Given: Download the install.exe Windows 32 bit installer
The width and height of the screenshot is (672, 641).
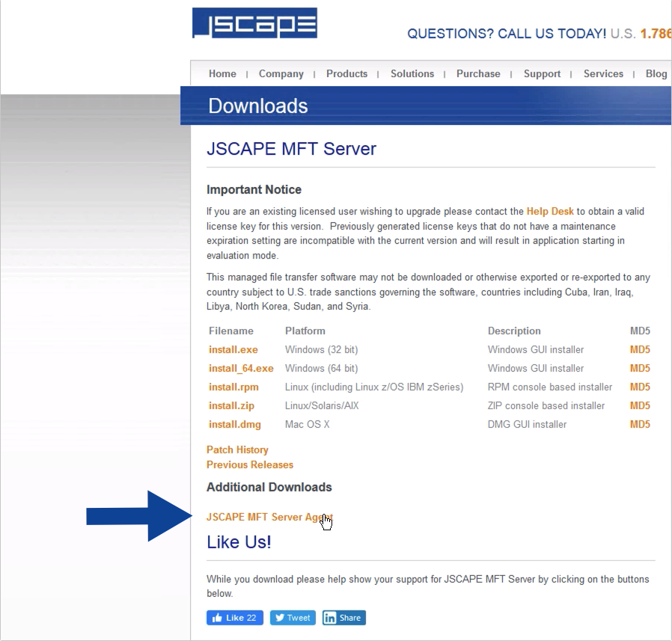Looking at the screenshot, I should pos(233,349).
